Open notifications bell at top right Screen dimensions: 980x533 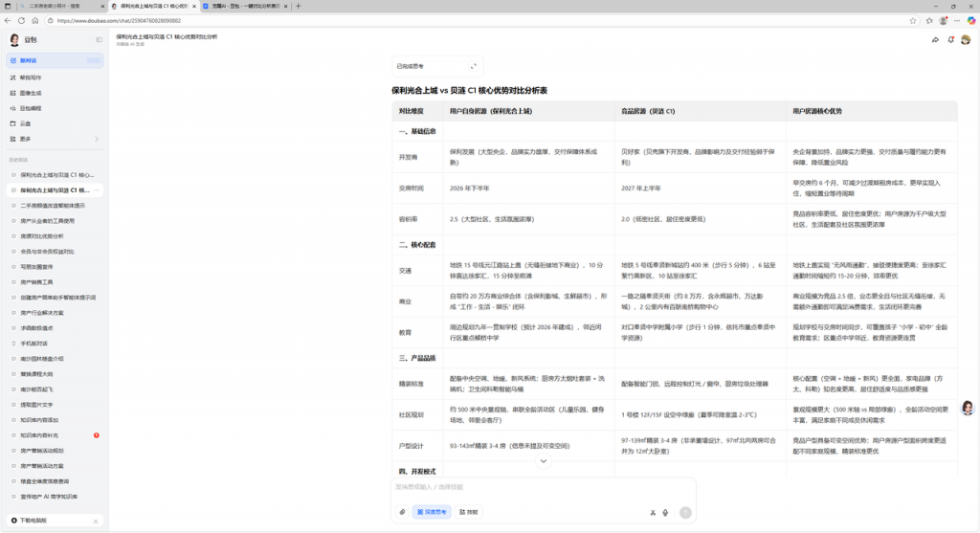click(x=950, y=40)
